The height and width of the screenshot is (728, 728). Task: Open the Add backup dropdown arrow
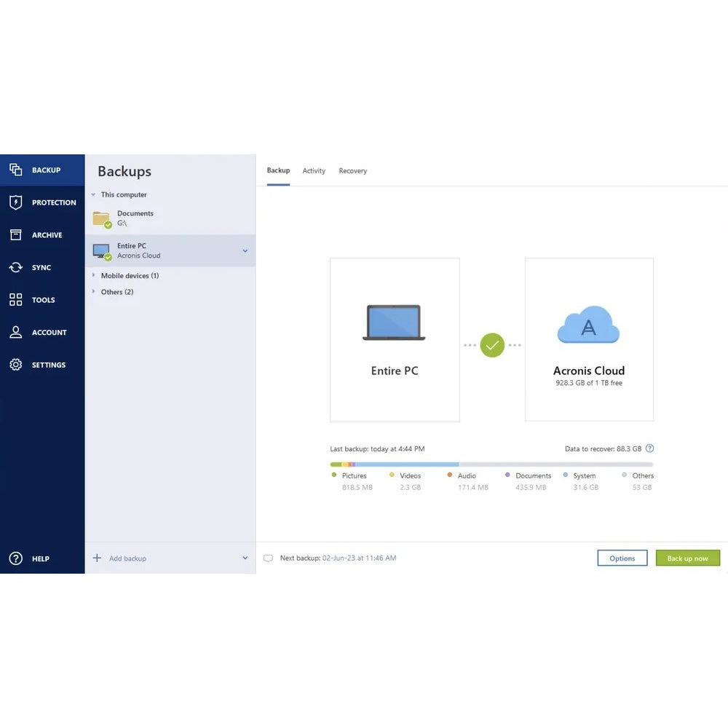tap(245, 558)
